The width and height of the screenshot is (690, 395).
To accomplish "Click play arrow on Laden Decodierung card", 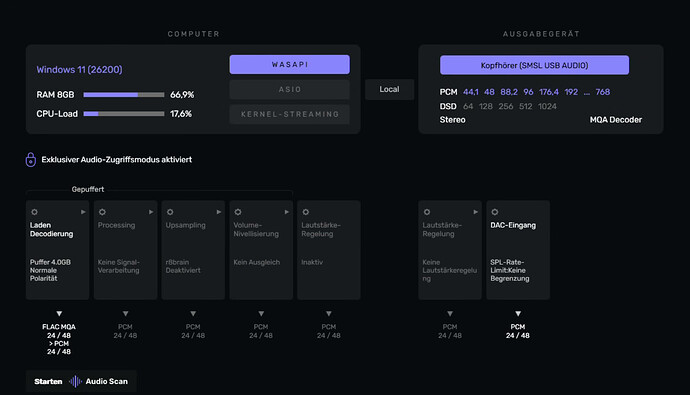I will tap(83, 212).
